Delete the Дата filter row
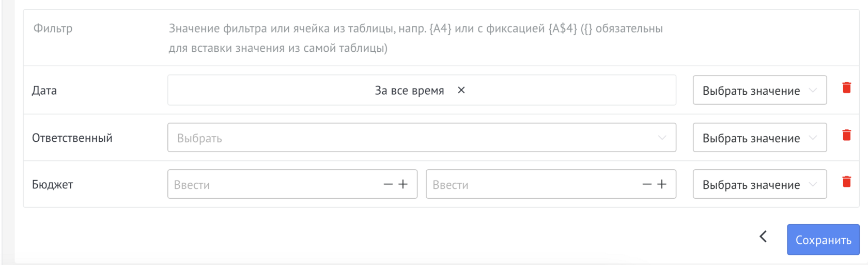 coord(846,88)
